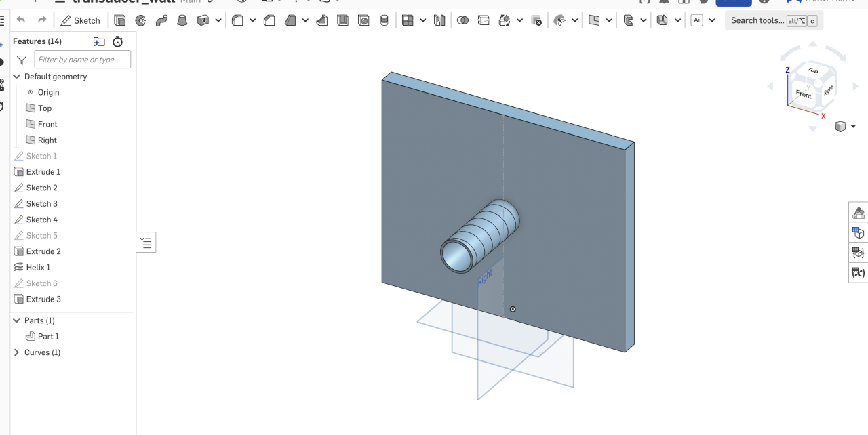Select the Extrude tool icon
This screenshot has height=435, width=868.
click(x=120, y=20)
